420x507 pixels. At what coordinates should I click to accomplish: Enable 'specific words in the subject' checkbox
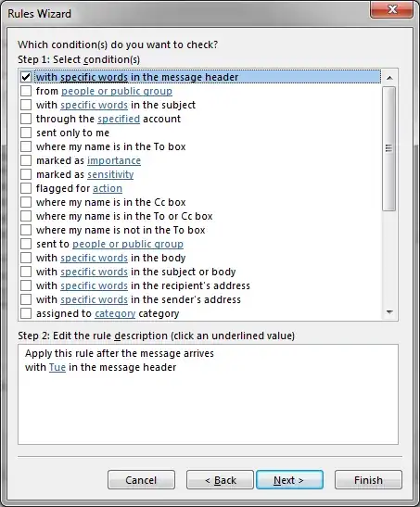tap(26, 105)
